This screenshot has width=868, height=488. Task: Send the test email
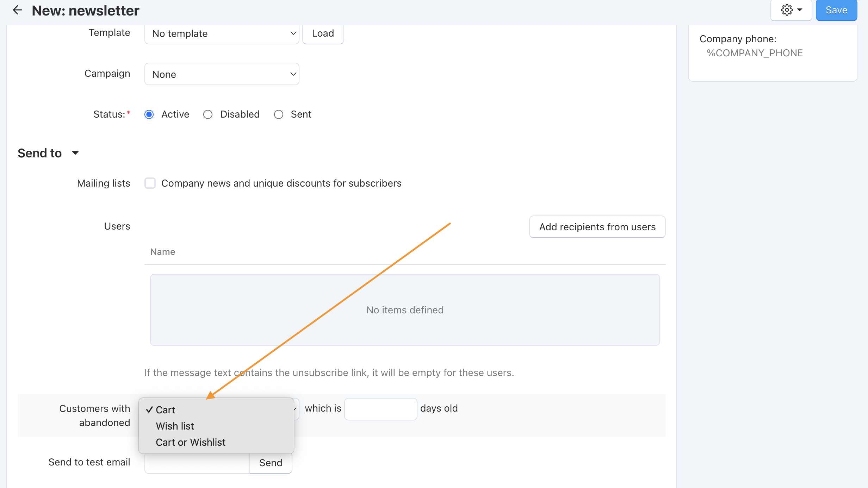click(271, 463)
